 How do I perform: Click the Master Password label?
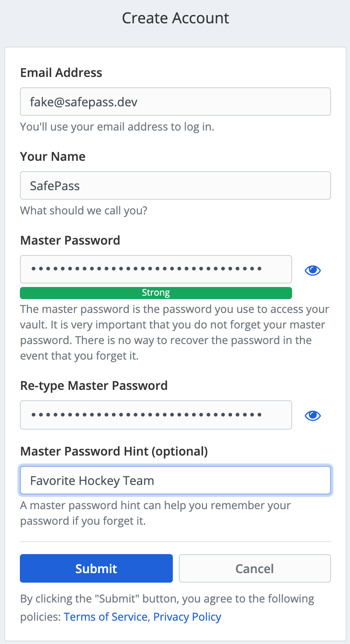click(x=70, y=240)
